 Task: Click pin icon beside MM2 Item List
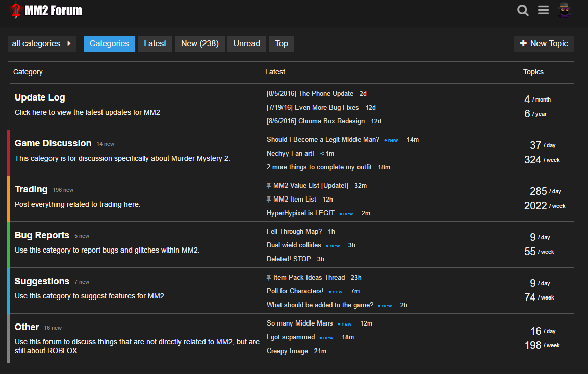(269, 200)
